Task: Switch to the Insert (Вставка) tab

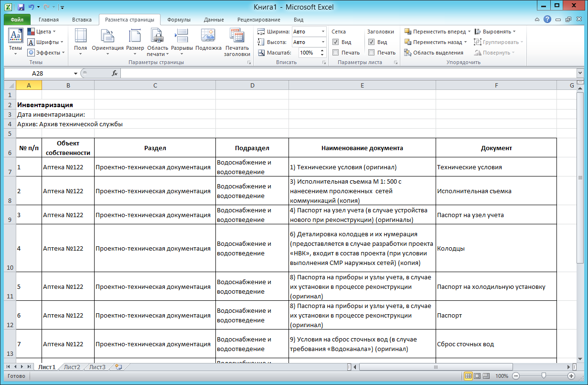Action: (82, 20)
